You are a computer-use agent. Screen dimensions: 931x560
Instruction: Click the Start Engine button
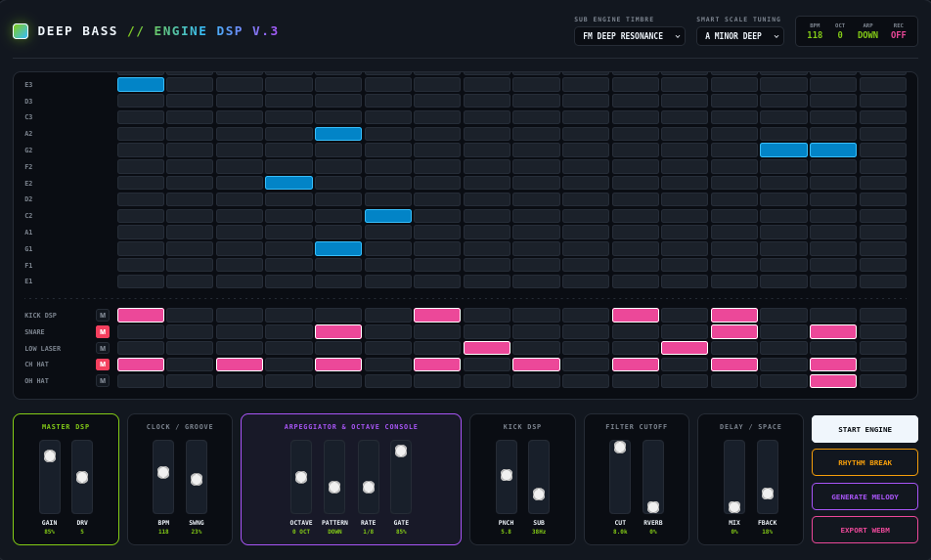tap(864, 429)
